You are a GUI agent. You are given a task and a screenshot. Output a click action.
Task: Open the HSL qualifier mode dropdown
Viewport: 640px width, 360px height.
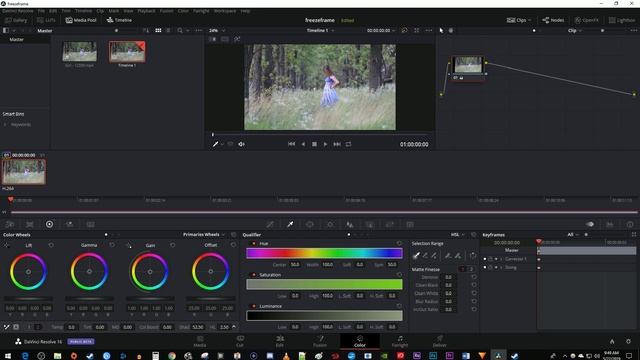coord(458,235)
